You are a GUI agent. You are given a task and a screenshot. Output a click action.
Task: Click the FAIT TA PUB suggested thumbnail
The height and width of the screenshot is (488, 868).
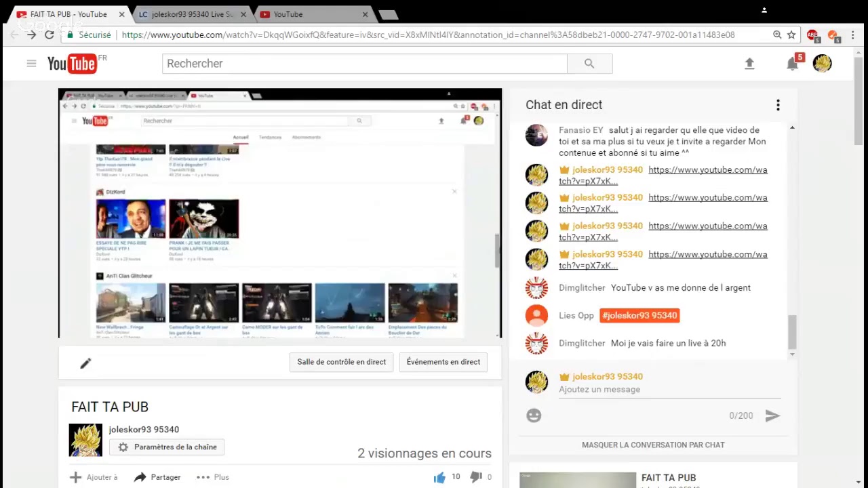(x=578, y=480)
